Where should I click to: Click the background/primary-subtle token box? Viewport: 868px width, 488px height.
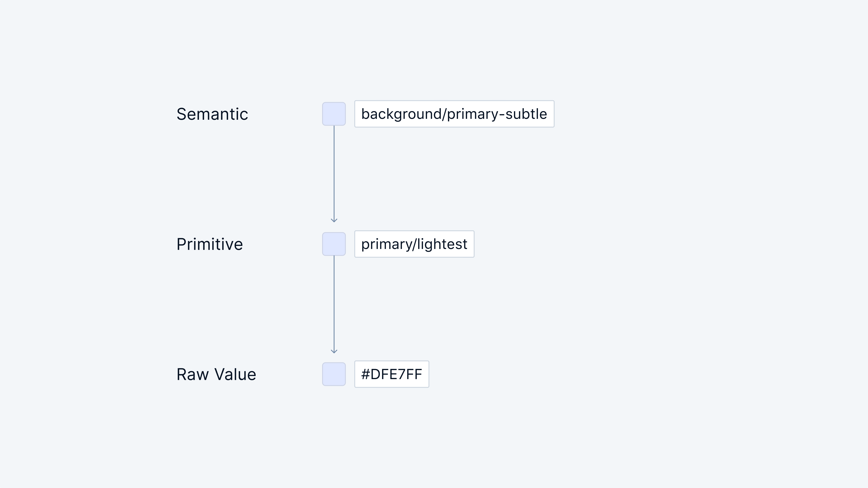pos(454,114)
